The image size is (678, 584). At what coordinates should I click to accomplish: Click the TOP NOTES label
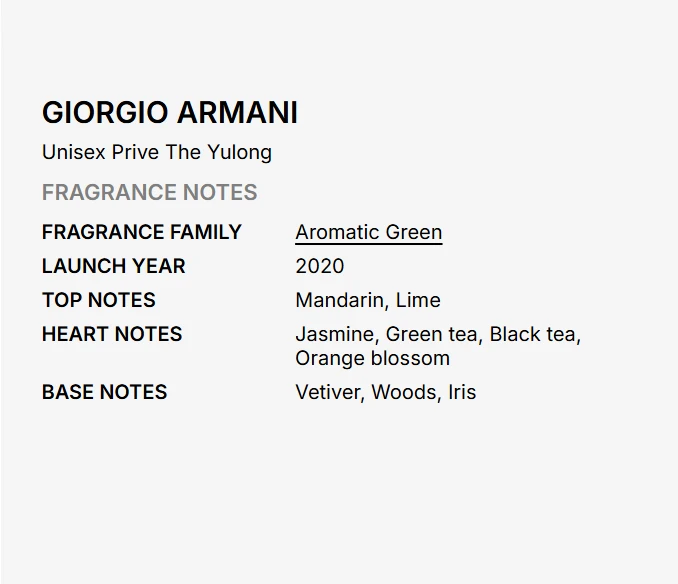point(99,300)
